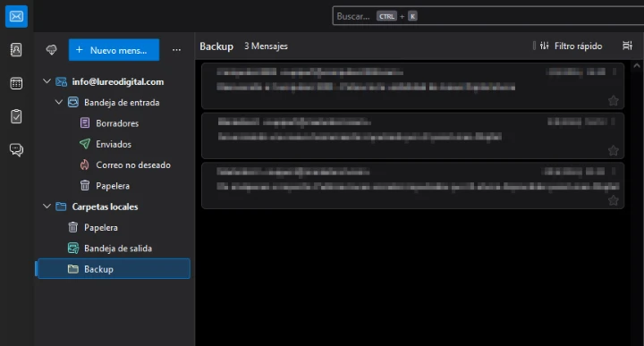Click the Borradores folder icon
The height and width of the screenshot is (346, 644).
point(85,123)
